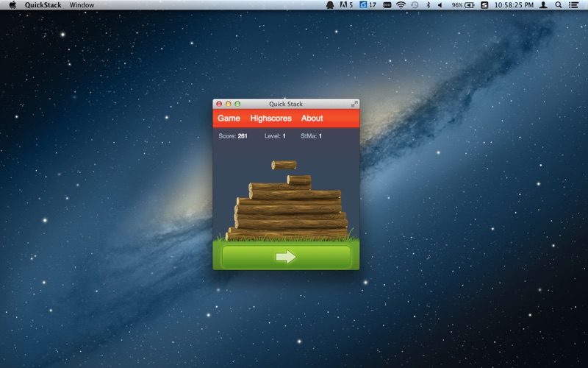
Task: Open the volume control icon
Action: tap(440, 5)
